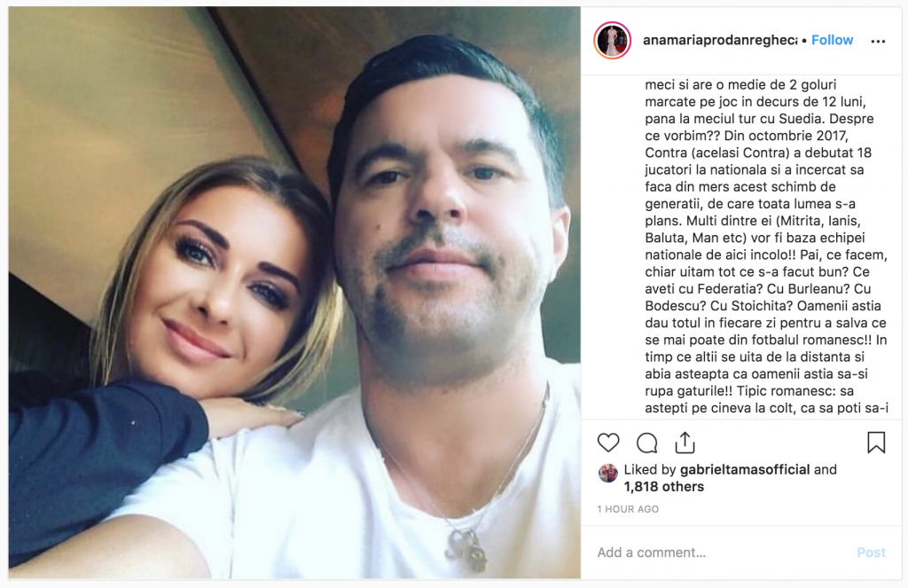
Task: Visit the gabrieltamasofficial profile link
Action: (745, 469)
